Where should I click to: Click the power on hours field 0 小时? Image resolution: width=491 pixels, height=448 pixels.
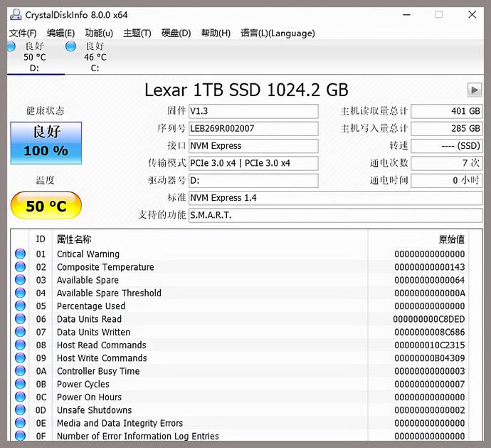click(x=447, y=181)
